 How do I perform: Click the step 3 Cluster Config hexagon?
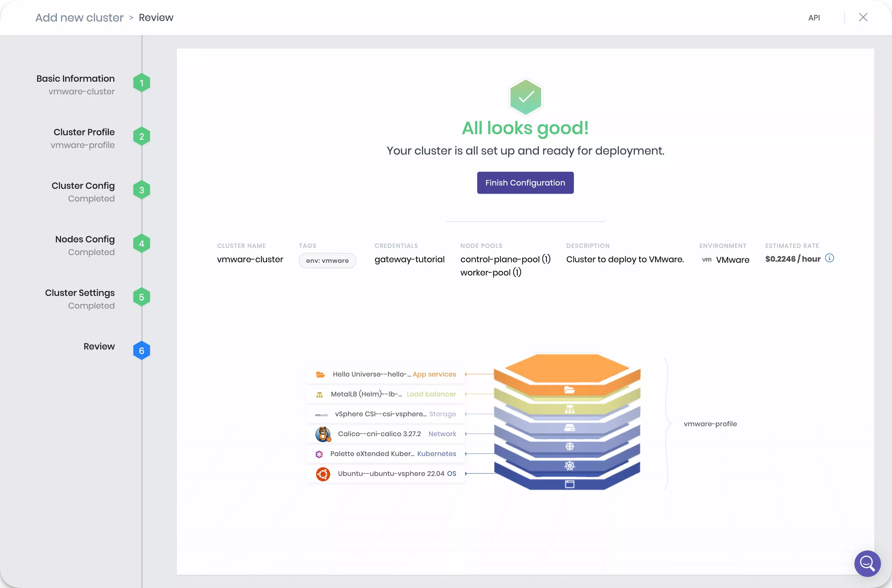point(141,190)
